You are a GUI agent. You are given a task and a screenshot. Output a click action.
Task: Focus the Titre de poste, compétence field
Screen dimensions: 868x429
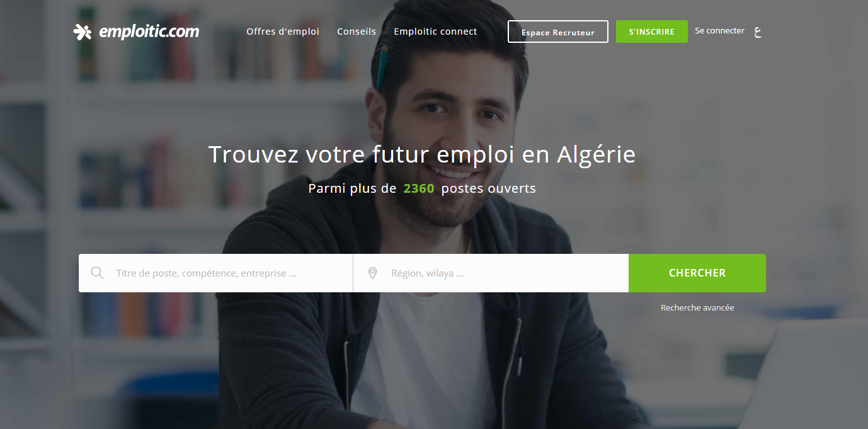[x=215, y=273]
